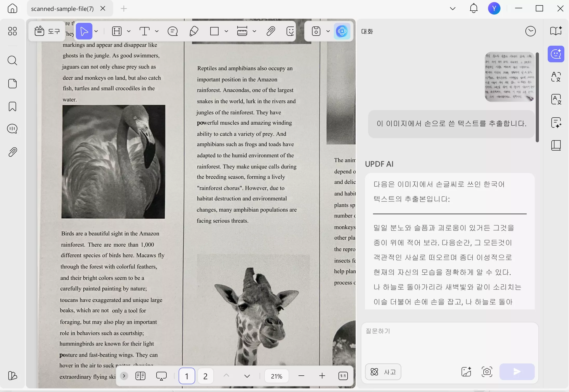Close the scanned-sample-file(7) tab
This screenshot has width=569, height=392.
click(x=103, y=9)
